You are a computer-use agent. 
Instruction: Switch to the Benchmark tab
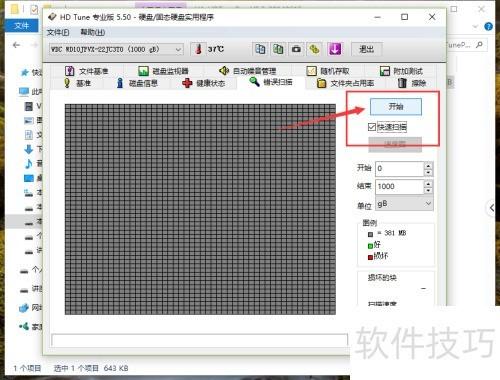[77, 83]
